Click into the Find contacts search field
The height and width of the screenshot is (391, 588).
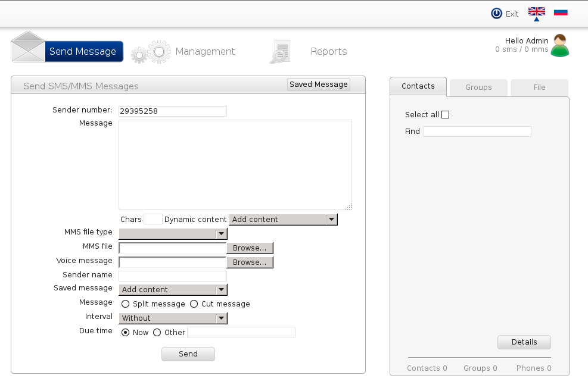477,132
